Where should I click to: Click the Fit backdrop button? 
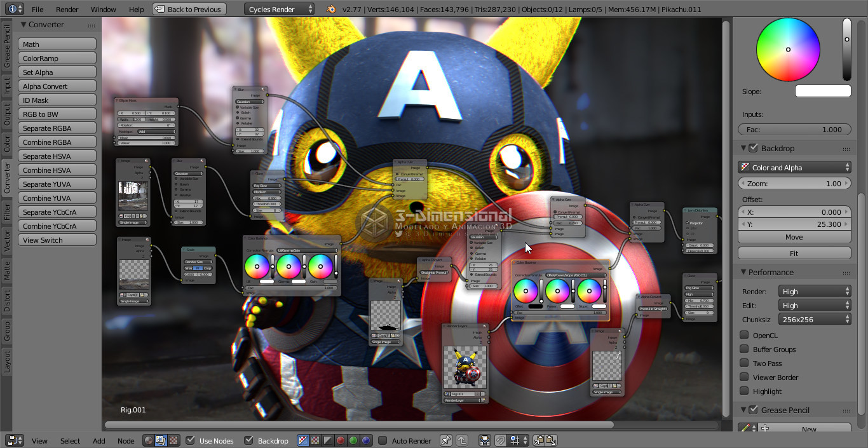pos(794,253)
